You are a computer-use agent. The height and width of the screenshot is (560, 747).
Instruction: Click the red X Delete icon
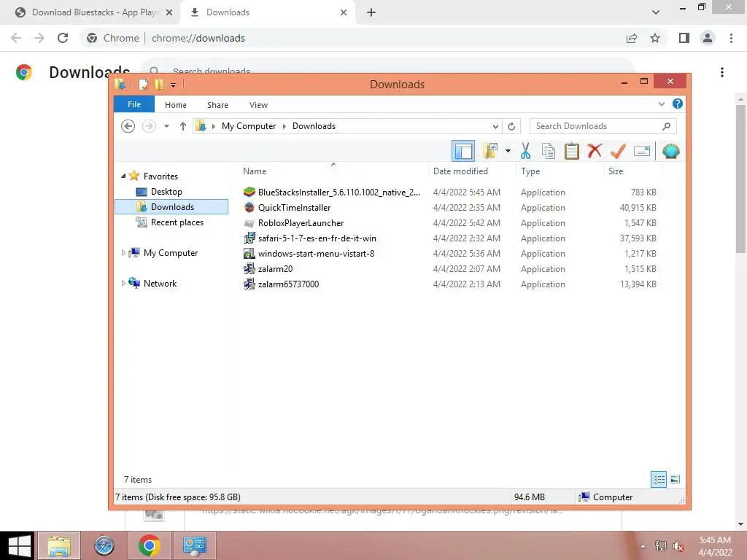click(x=595, y=151)
